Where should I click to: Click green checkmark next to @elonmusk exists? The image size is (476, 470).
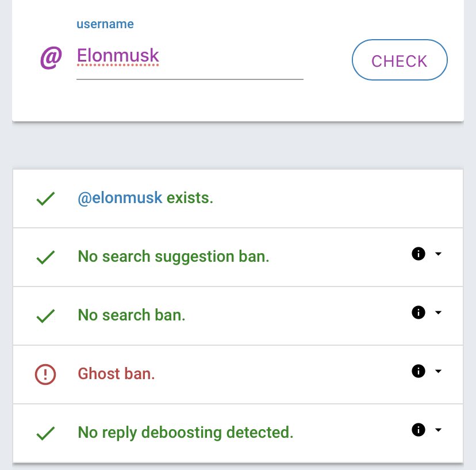click(x=45, y=199)
